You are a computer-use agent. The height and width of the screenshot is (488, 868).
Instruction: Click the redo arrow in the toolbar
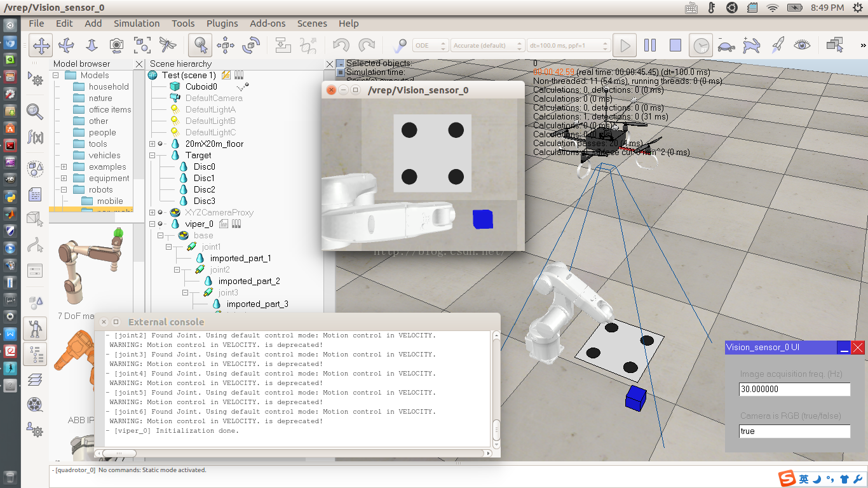pyautogui.click(x=367, y=45)
